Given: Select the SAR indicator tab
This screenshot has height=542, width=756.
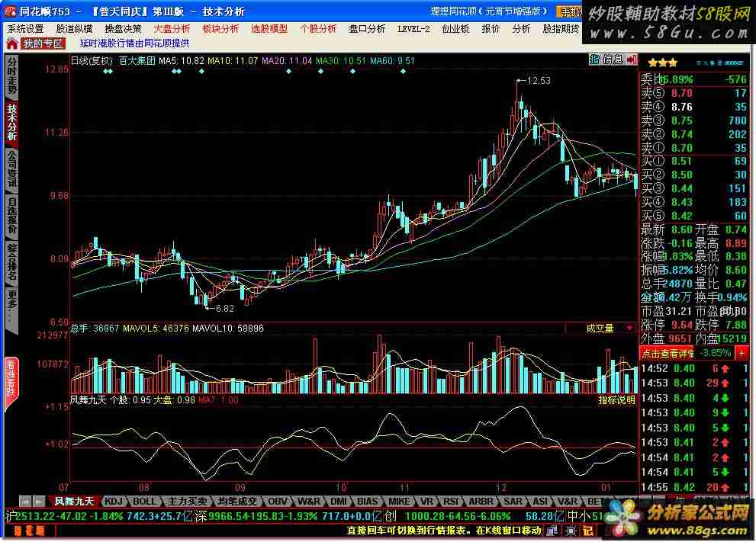Looking at the screenshot, I should (x=513, y=501).
